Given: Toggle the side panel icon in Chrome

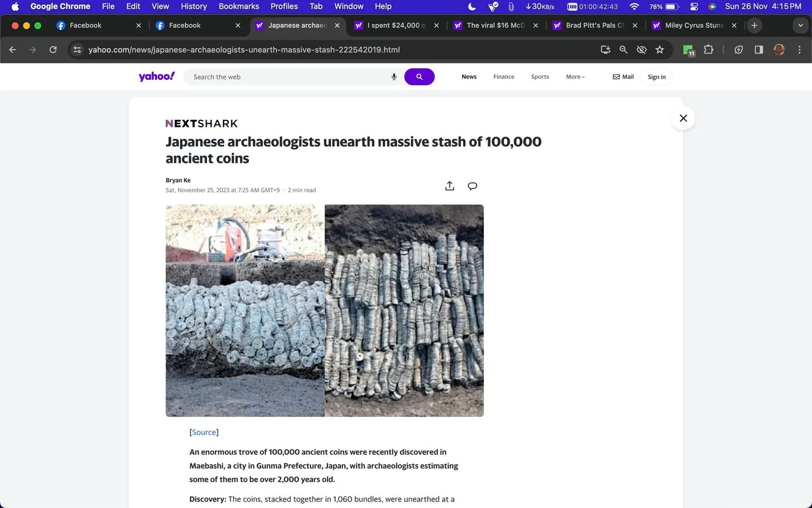Looking at the screenshot, I should [759, 49].
